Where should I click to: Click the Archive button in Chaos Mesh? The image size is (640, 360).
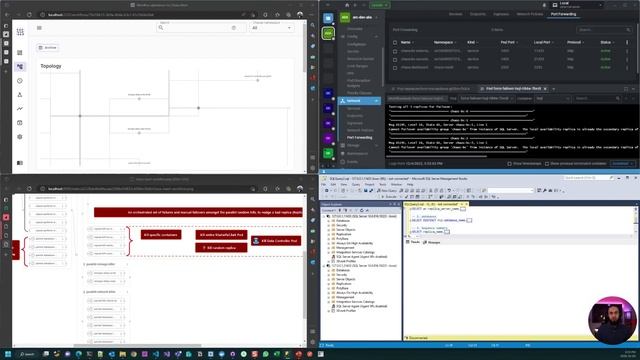coord(48,48)
